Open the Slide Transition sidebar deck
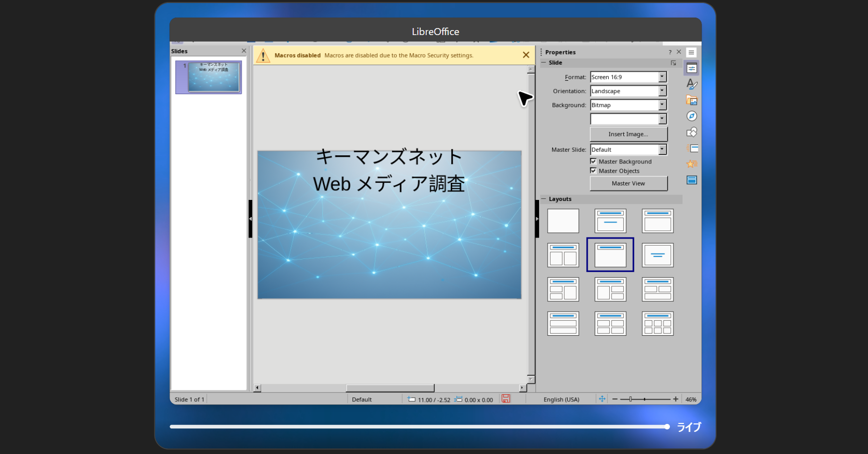Image resolution: width=868 pixels, height=454 pixels. click(x=691, y=148)
